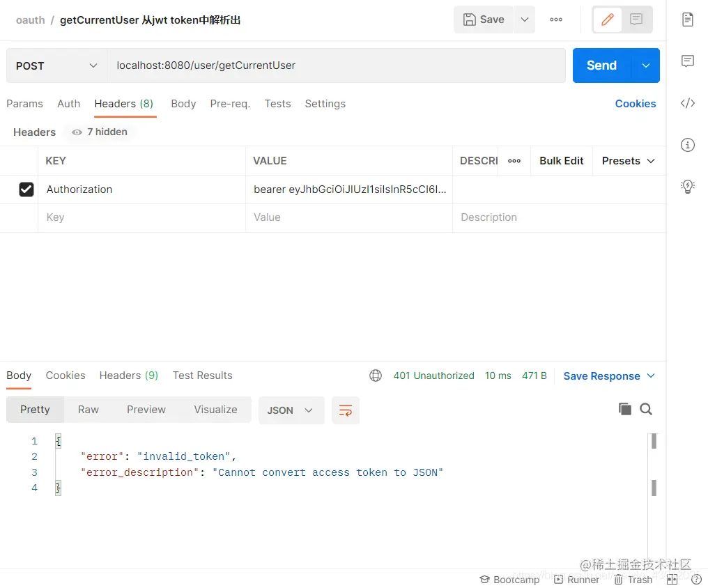708x588 pixels.
Task: Open Documentation icon in right sidebar
Action: click(687, 20)
